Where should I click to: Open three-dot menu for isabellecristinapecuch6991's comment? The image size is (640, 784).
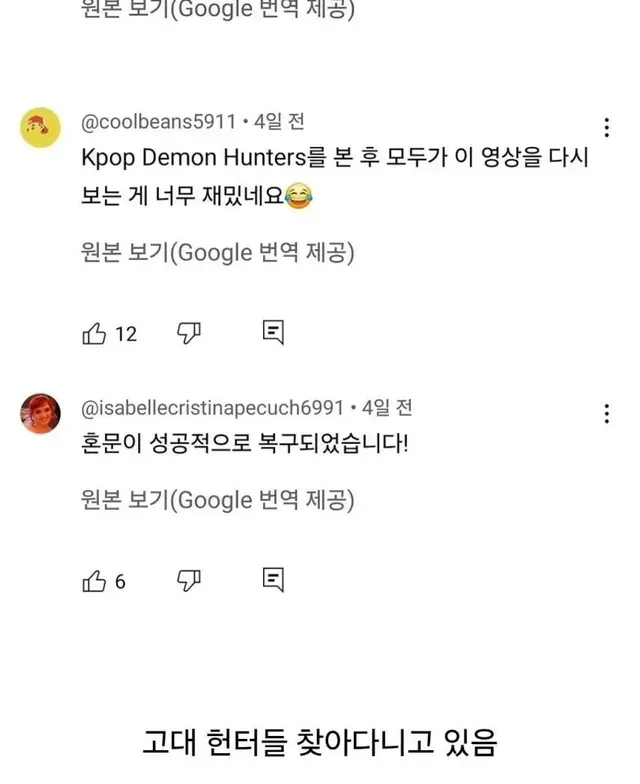tap(606, 414)
